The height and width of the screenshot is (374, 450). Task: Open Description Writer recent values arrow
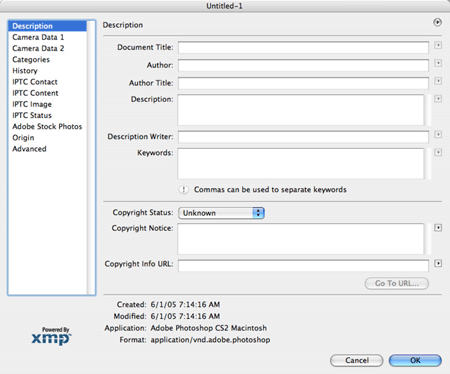pyautogui.click(x=438, y=134)
